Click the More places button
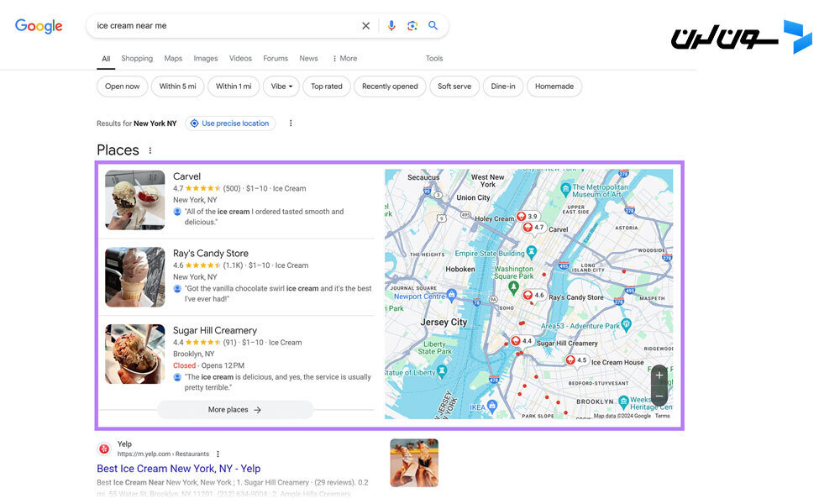The image size is (840, 504). coord(235,410)
